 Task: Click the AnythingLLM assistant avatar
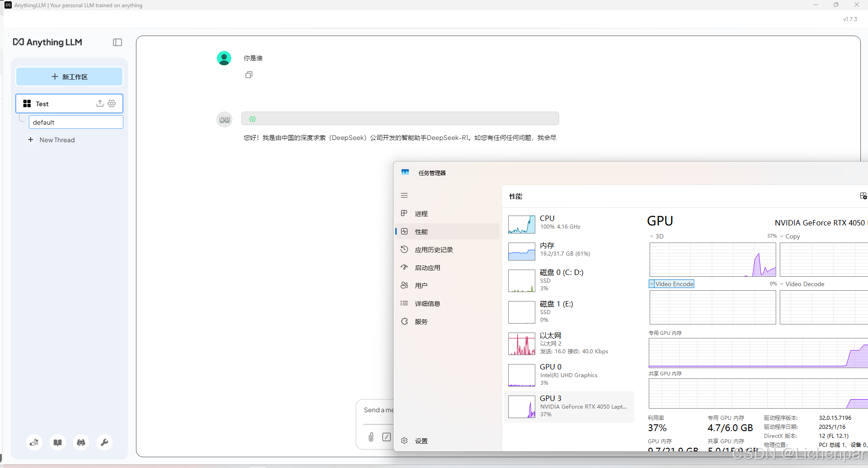(224, 119)
